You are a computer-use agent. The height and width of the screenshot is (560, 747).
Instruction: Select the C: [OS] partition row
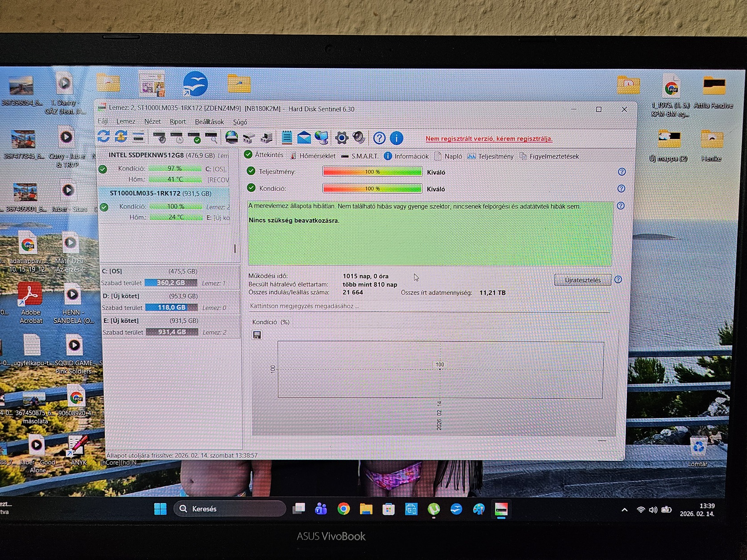point(171,277)
